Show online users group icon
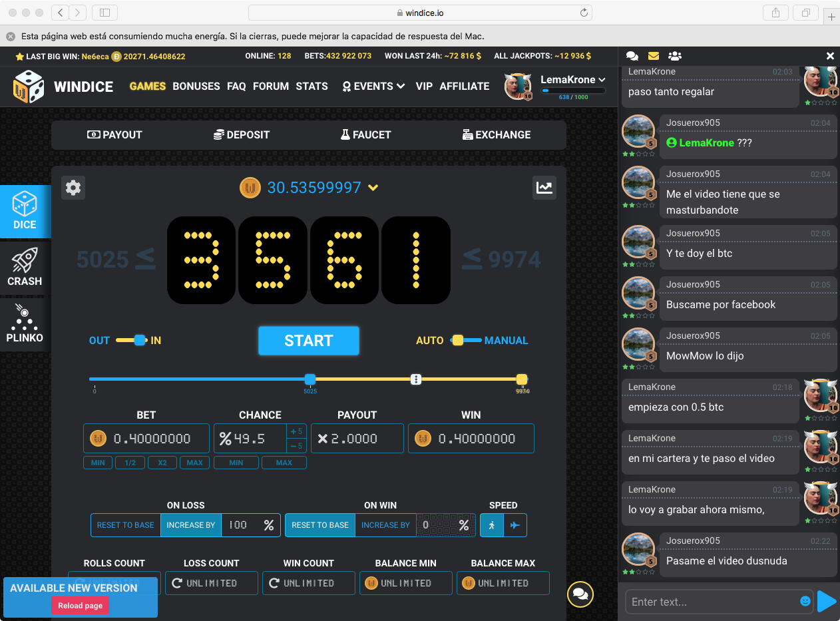The width and height of the screenshot is (840, 621). pos(675,57)
